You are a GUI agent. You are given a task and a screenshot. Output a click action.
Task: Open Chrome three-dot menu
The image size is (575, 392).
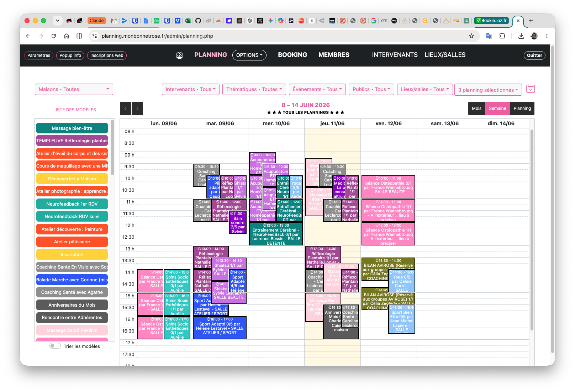[x=547, y=36]
